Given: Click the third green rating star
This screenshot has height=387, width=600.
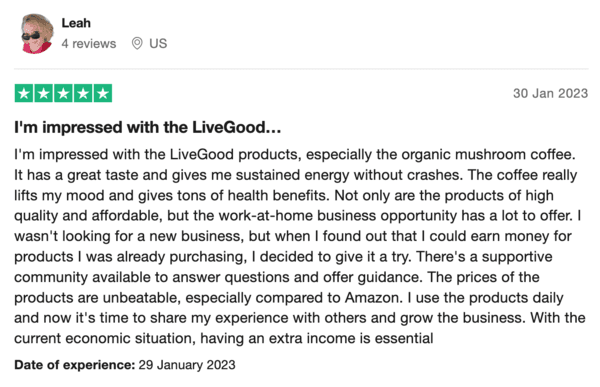Looking at the screenshot, I should click(64, 93).
